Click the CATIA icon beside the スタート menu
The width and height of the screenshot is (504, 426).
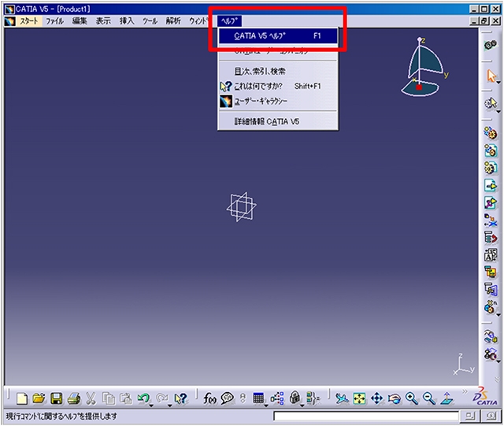point(10,21)
